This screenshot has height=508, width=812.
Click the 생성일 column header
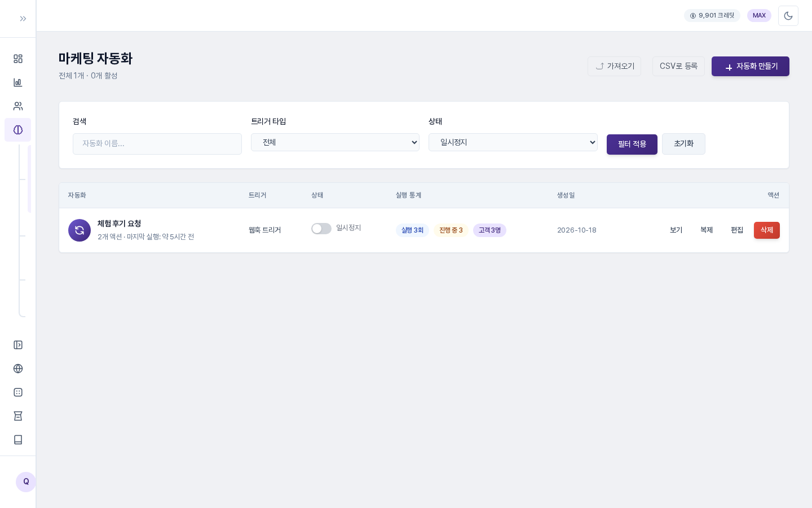pos(566,195)
